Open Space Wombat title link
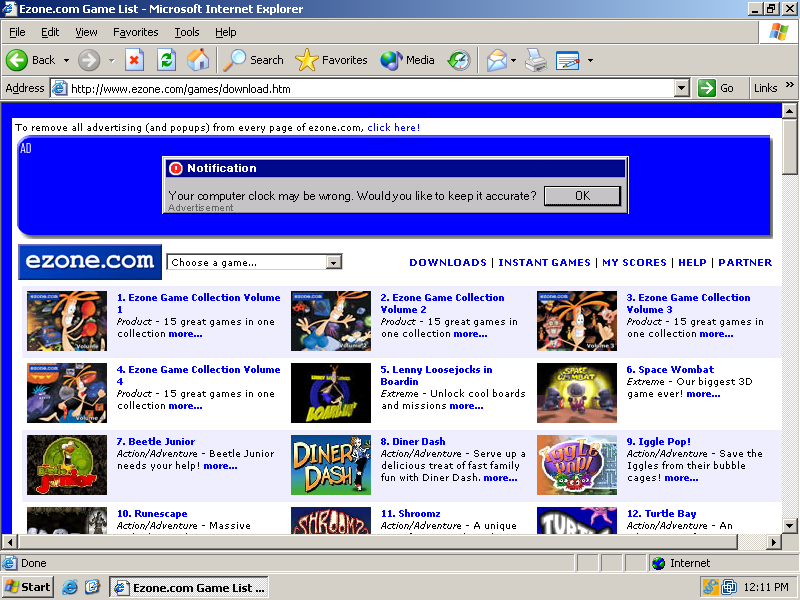 [670, 369]
